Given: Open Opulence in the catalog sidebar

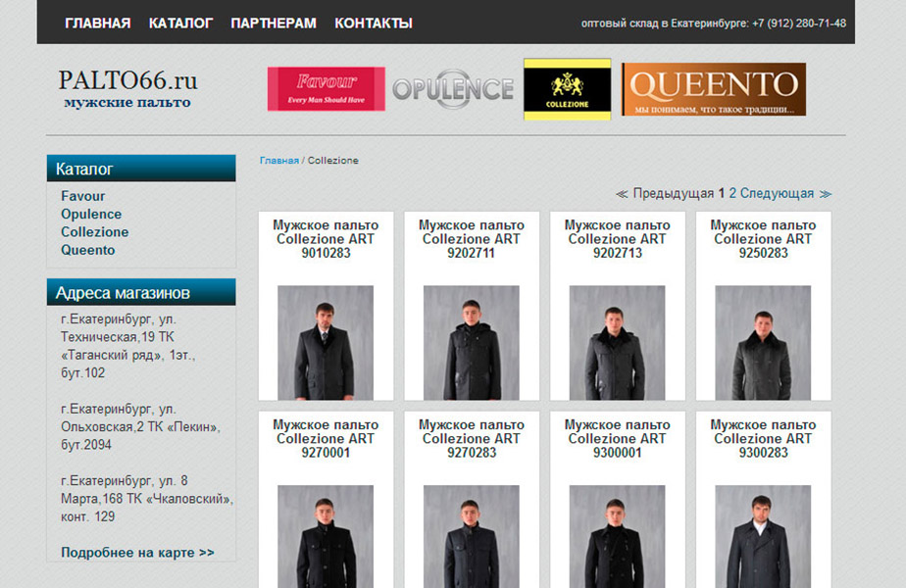Looking at the screenshot, I should click(91, 214).
